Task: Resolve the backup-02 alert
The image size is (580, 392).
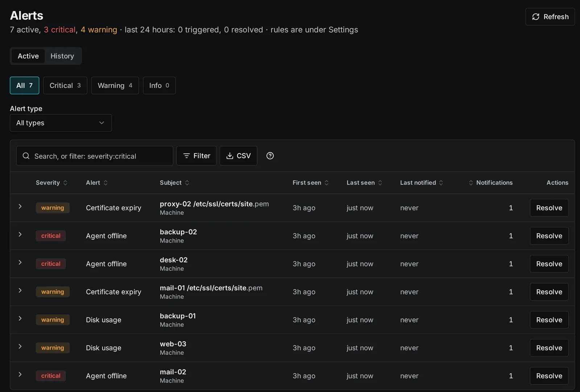Action: click(549, 236)
